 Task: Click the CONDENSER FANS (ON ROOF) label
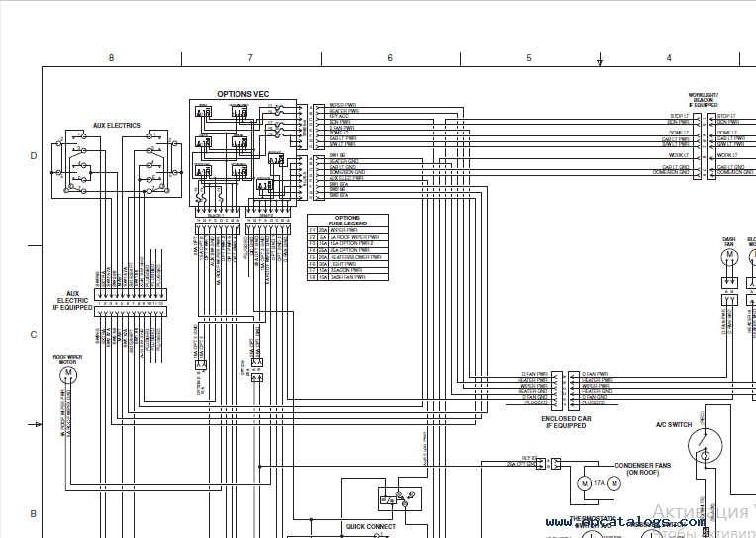click(642, 469)
